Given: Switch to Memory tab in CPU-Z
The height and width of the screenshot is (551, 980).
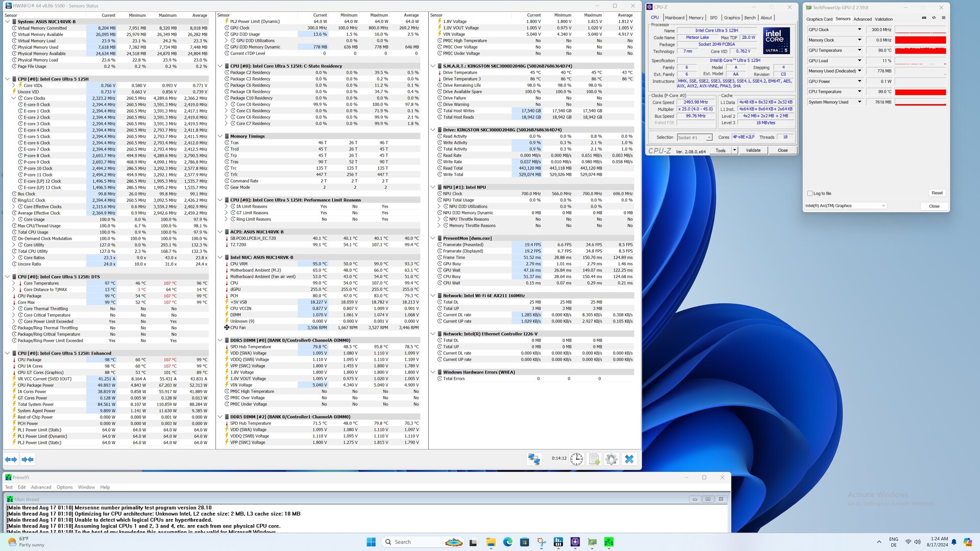Looking at the screenshot, I should [696, 17].
